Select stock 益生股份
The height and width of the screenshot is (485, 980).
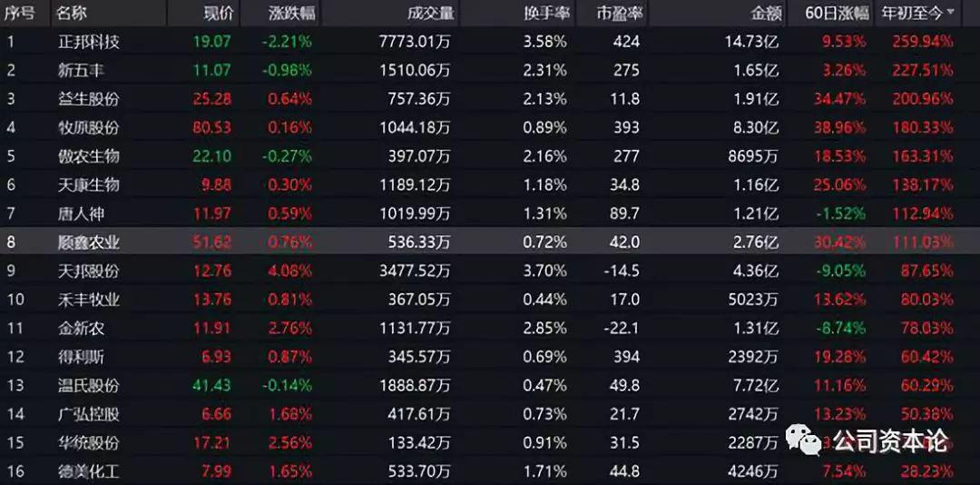[88, 99]
